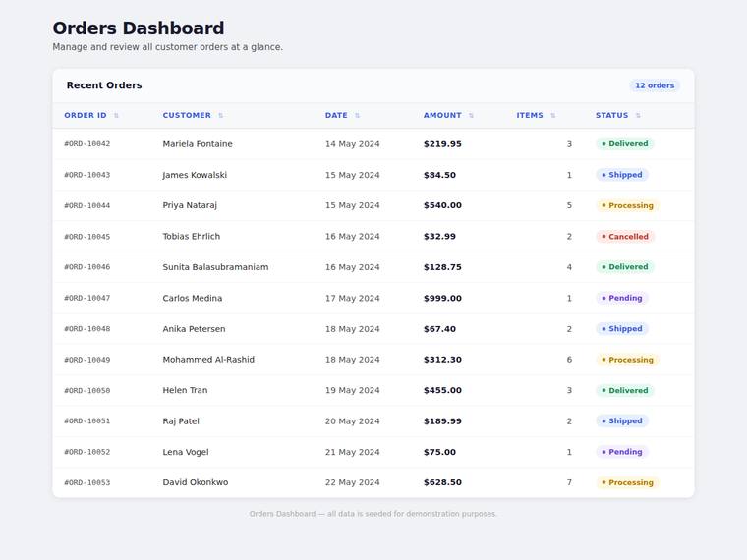Click Processing status in Priya Nataraj row
The height and width of the screenshot is (560, 747).
627,205
